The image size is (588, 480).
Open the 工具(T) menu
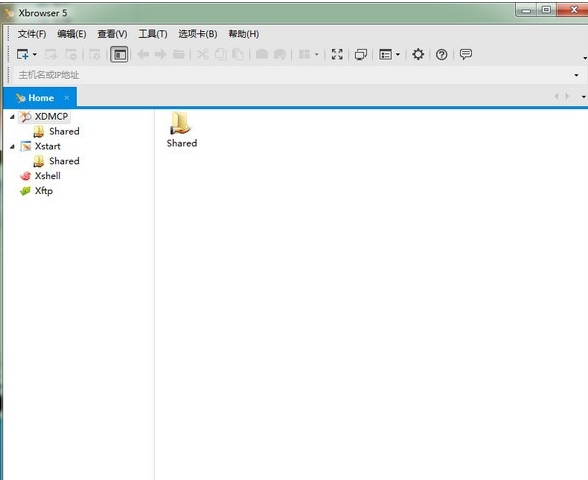[153, 34]
